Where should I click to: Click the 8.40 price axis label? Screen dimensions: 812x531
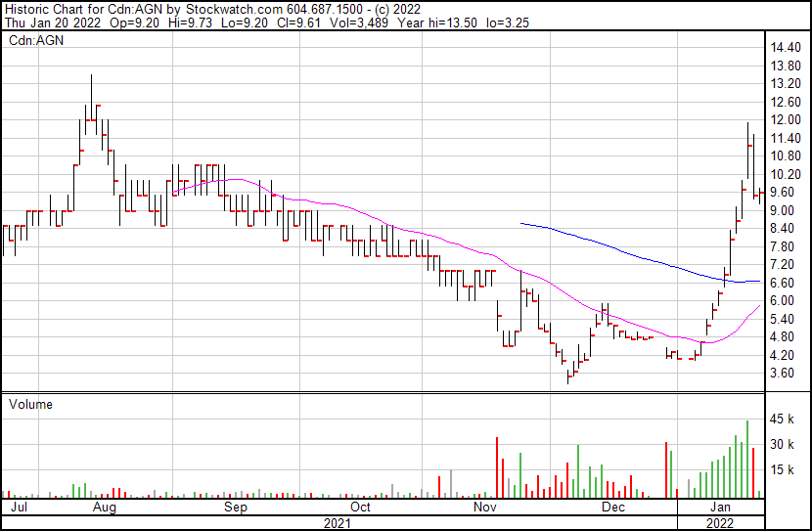pyautogui.click(x=782, y=228)
